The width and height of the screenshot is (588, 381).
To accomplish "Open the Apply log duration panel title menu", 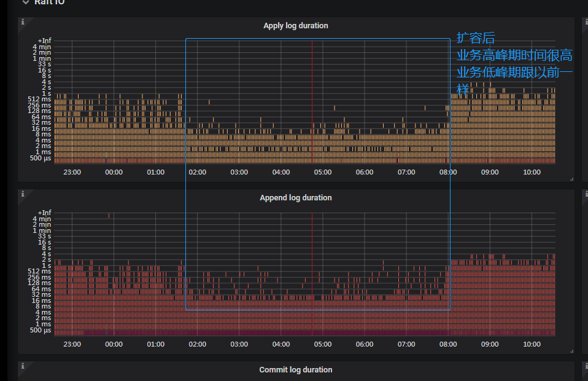I will point(295,26).
